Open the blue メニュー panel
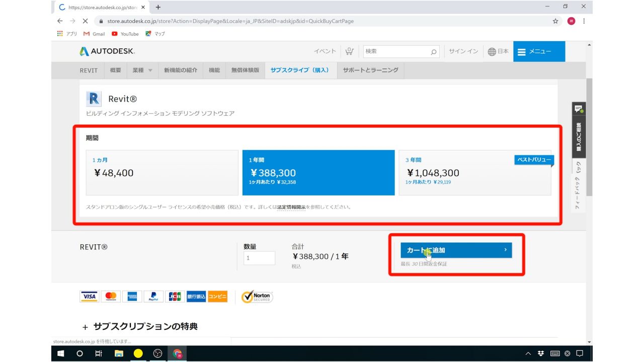Image resolution: width=644 pixels, height=362 pixels. click(539, 51)
